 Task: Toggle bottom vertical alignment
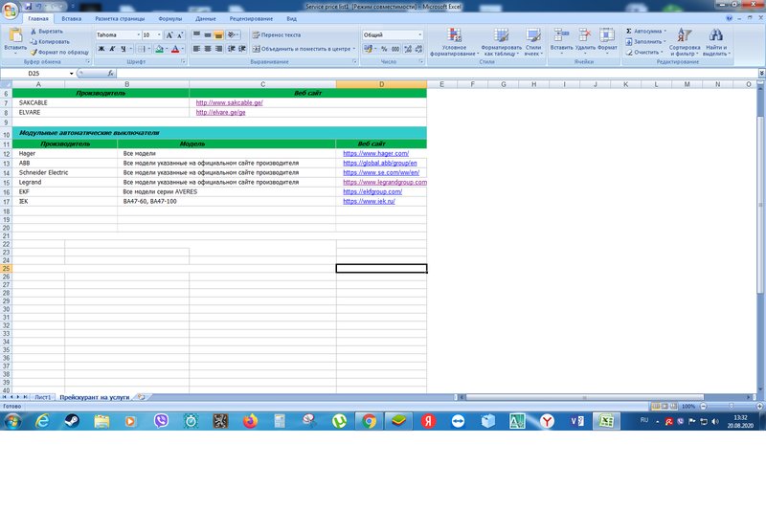(218, 34)
